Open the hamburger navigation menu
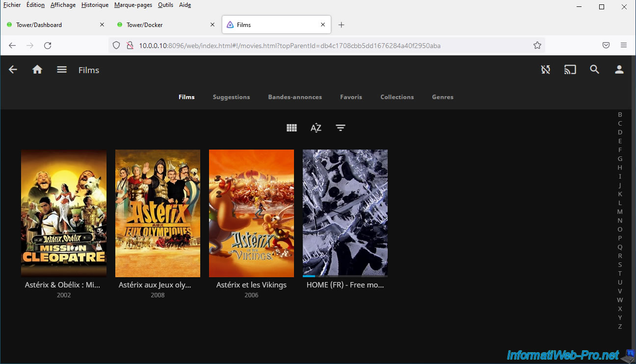636x364 pixels. 62,70
